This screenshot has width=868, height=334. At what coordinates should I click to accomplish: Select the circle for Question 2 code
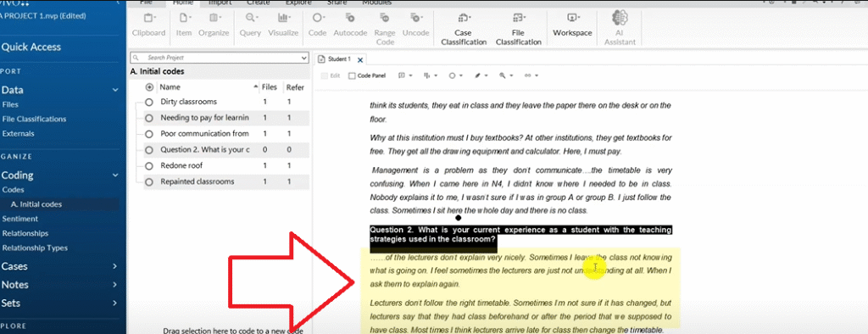(x=148, y=149)
